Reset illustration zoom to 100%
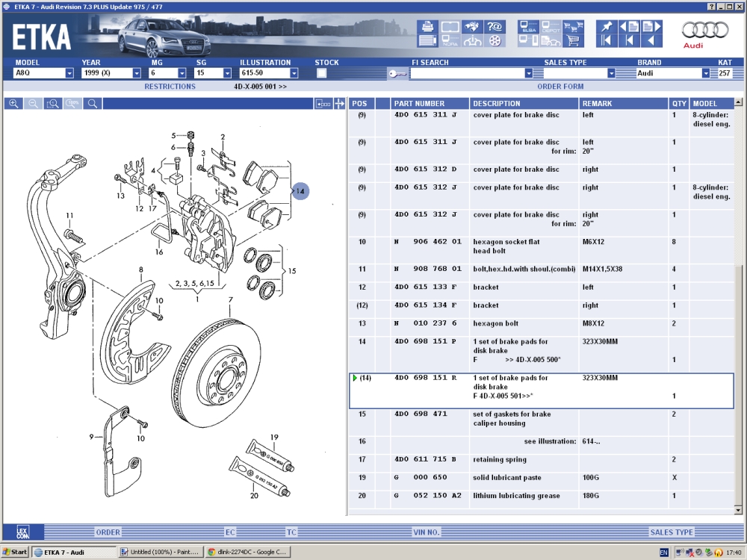This screenshot has height=560, width=747. (72, 103)
